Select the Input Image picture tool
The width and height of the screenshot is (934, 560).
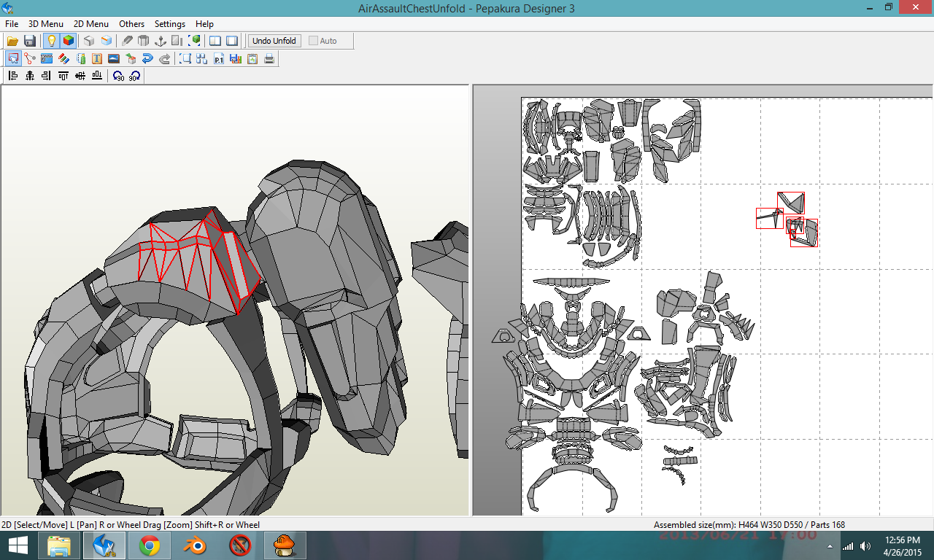[x=114, y=58]
